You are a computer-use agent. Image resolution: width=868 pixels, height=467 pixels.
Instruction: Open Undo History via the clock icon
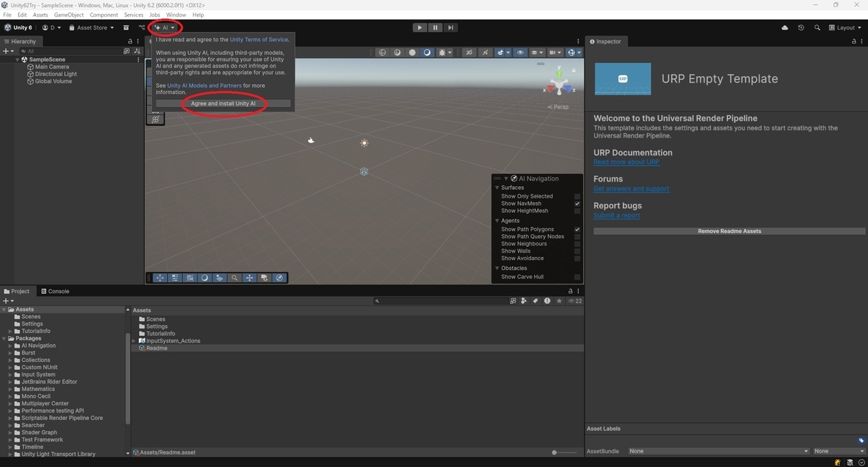(x=800, y=28)
